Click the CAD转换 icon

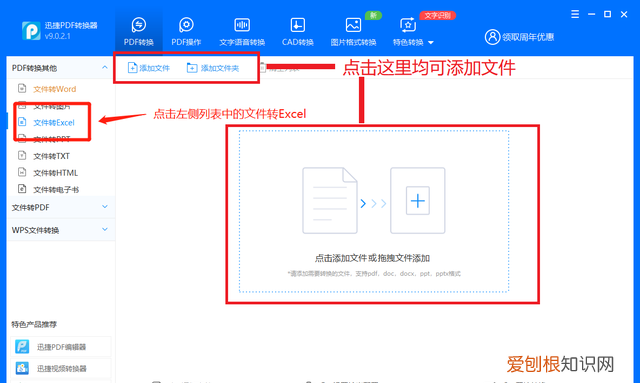coord(298,25)
